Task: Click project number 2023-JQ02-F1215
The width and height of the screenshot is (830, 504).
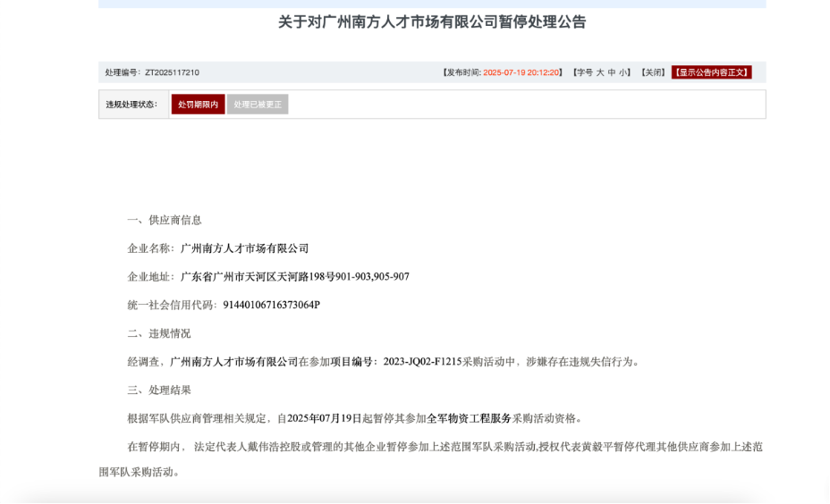Action: click(422, 362)
